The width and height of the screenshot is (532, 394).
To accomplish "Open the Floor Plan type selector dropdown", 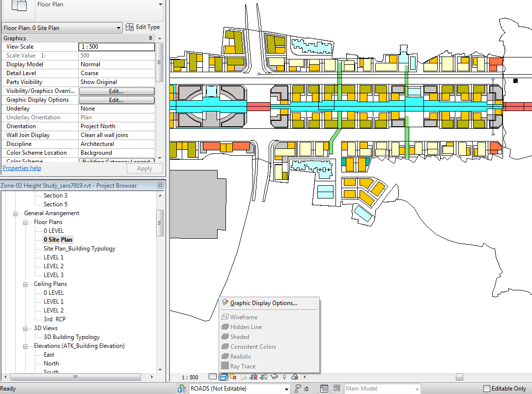I will 161,4.
